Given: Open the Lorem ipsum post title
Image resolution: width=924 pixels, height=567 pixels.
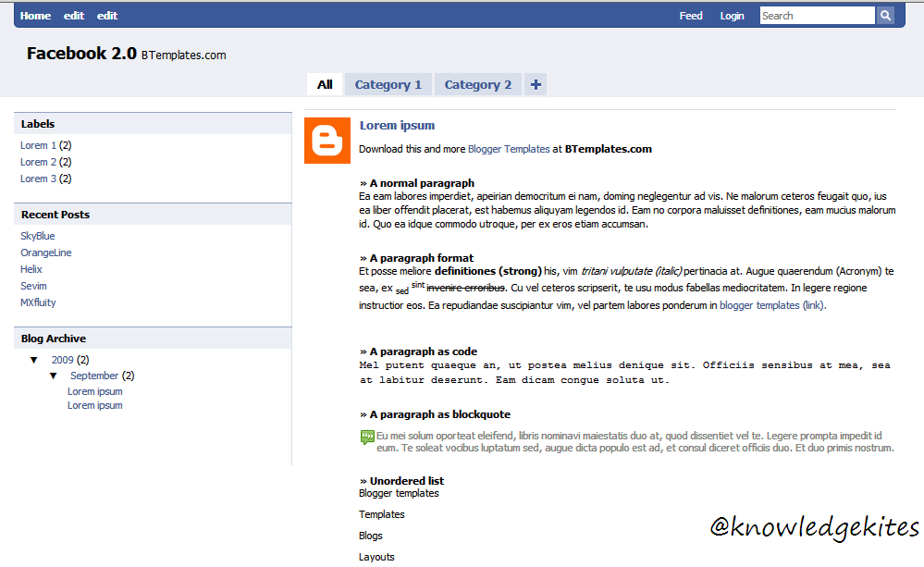Looking at the screenshot, I should [x=397, y=126].
